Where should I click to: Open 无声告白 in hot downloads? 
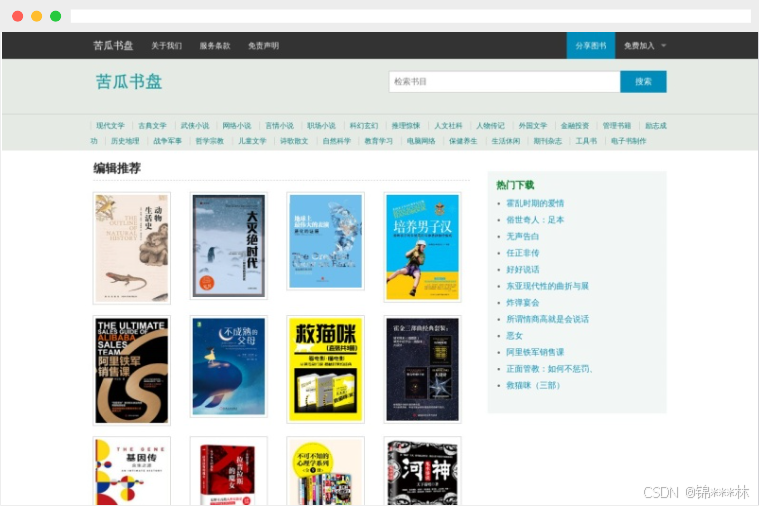(522, 236)
